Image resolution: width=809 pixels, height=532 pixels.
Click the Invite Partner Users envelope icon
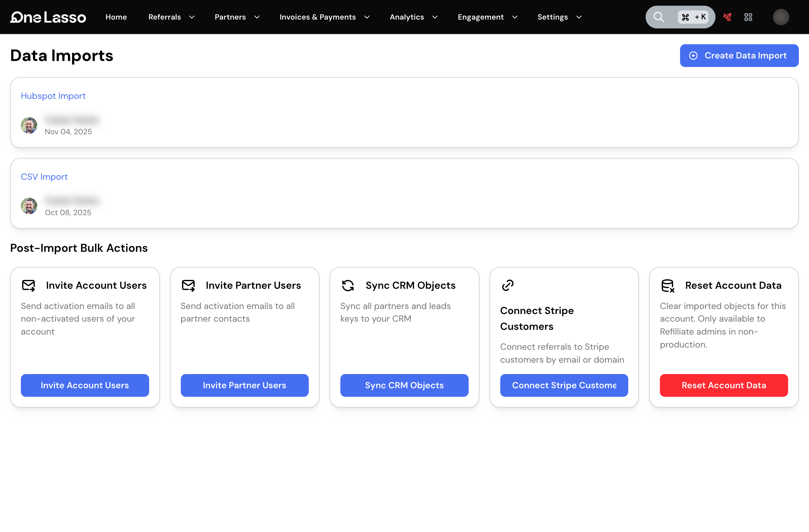188,285
